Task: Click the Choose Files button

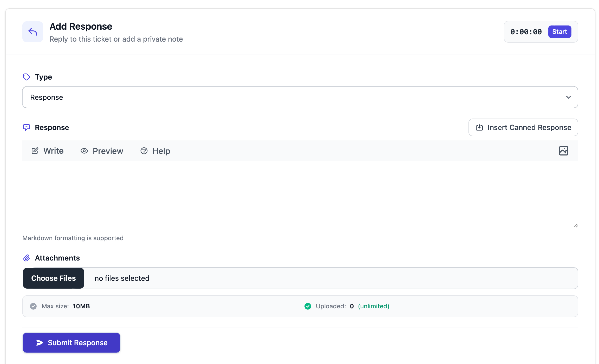Action: click(x=54, y=278)
